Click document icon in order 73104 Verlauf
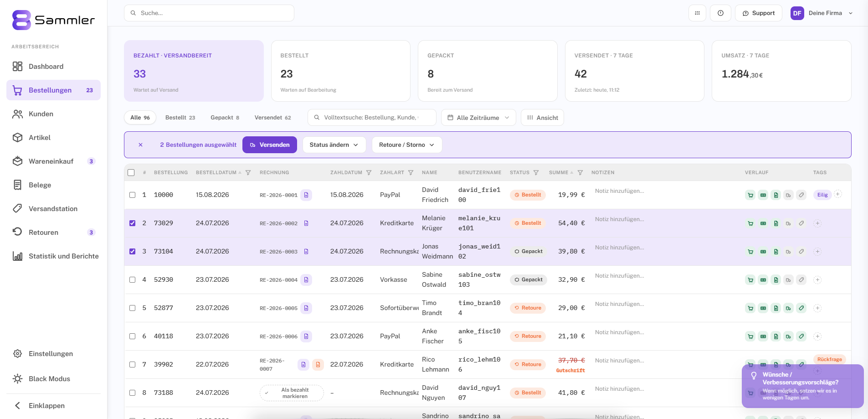 click(x=776, y=252)
